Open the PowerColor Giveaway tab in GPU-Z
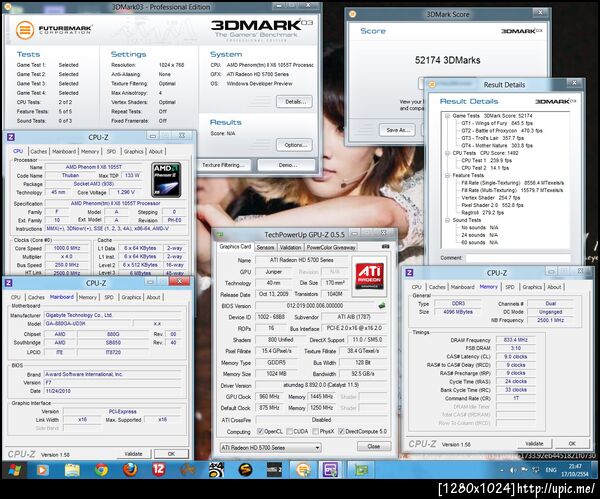This screenshot has height=499, width=600. pos(331,248)
